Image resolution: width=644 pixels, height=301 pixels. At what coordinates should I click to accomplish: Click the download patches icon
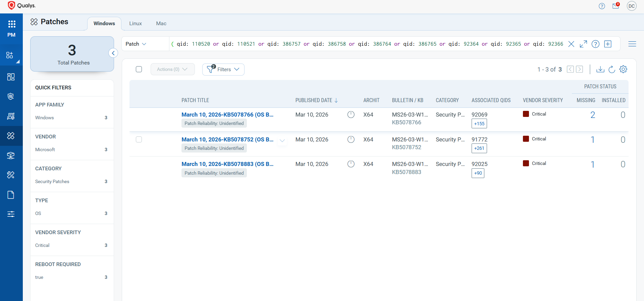[600, 69]
